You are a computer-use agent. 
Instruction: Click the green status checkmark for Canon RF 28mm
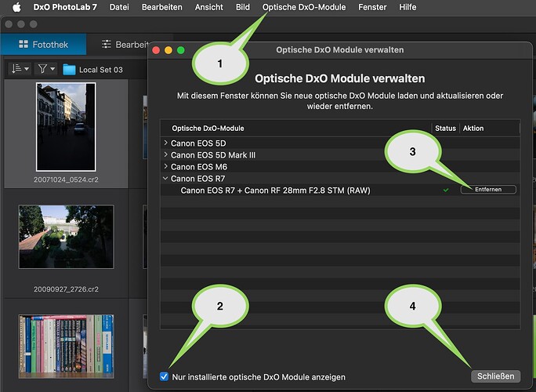(x=446, y=190)
